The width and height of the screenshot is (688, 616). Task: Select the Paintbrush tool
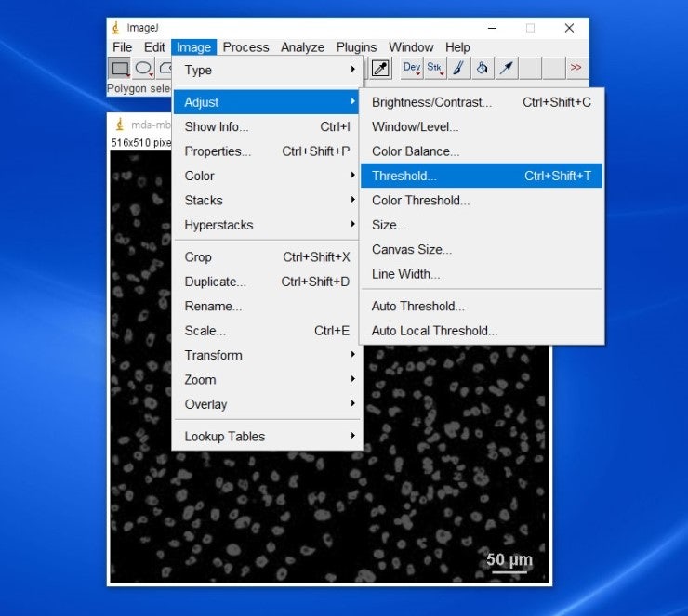click(458, 68)
